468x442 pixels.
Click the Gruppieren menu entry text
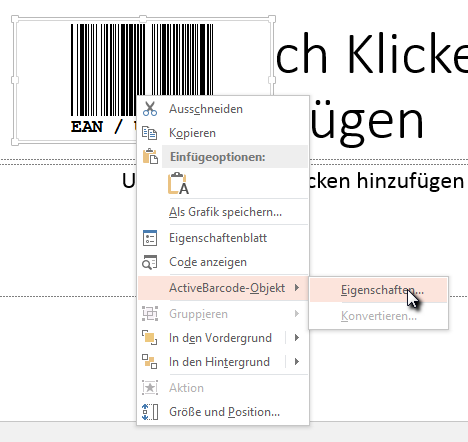pos(198,314)
